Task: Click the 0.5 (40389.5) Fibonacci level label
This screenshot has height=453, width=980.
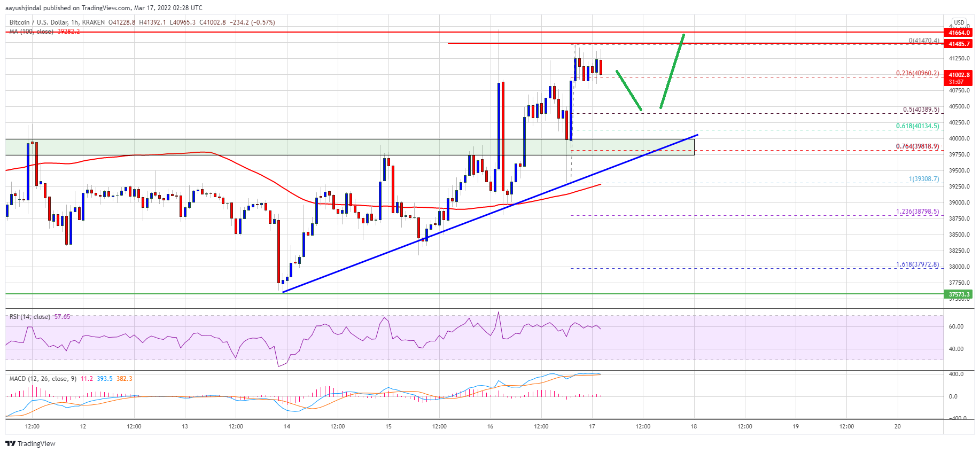Action: pos(921,110)
